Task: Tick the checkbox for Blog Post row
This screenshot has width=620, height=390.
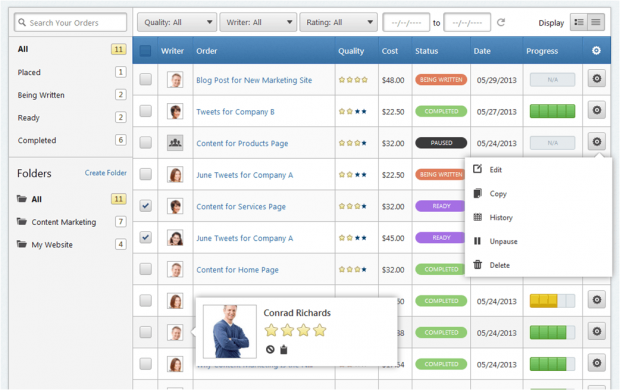Action: [x=146, y=79]
